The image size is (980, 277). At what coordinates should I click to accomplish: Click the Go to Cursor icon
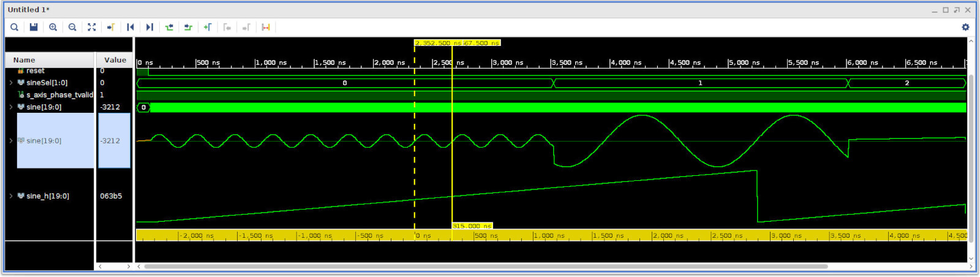111,27
